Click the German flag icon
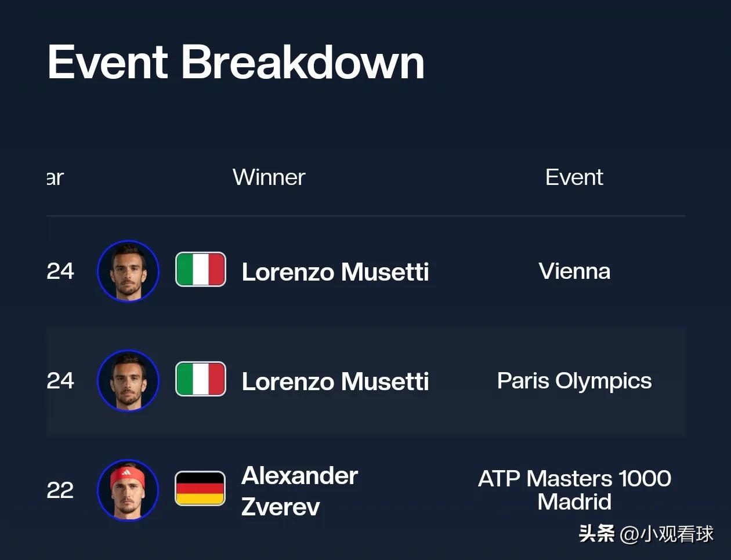The height and width of the screenshot is (560, 731). pos(200,488)
